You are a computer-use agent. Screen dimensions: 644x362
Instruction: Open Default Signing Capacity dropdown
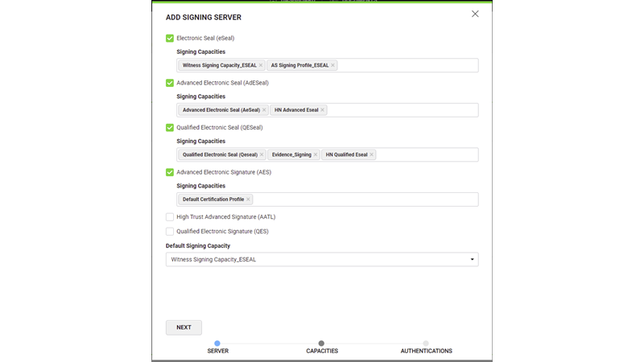pyautogui.click(x=322, y=259)
